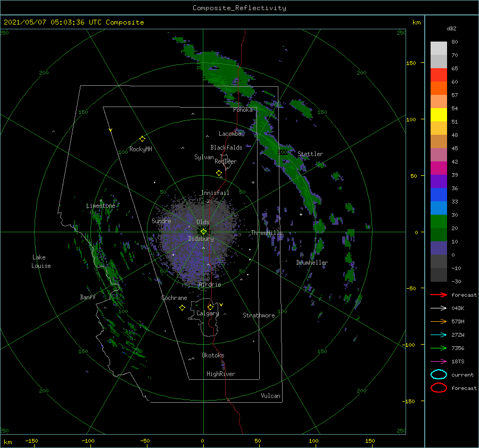479x448 pixels.
Task: Click the Composite_Reflectivity title
Action: (x=240, y=8)
